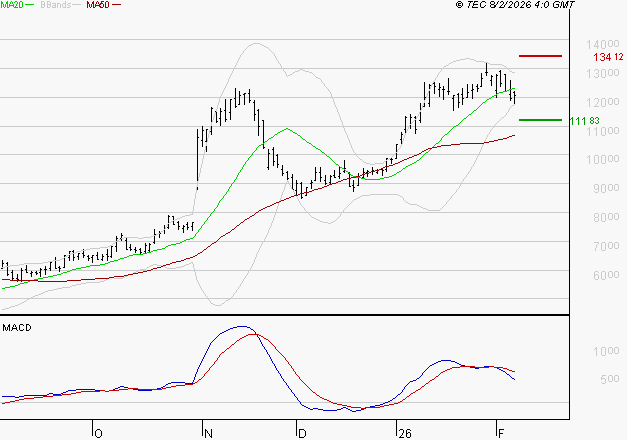Click the MA20 legend label

pyautogui.click(x=12, y=5)
